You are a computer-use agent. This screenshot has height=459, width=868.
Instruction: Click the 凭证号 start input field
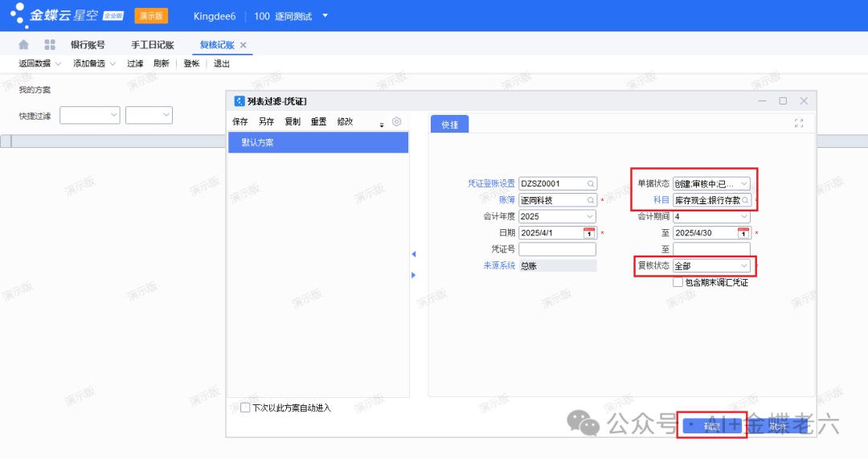click(x=557, y=249)
